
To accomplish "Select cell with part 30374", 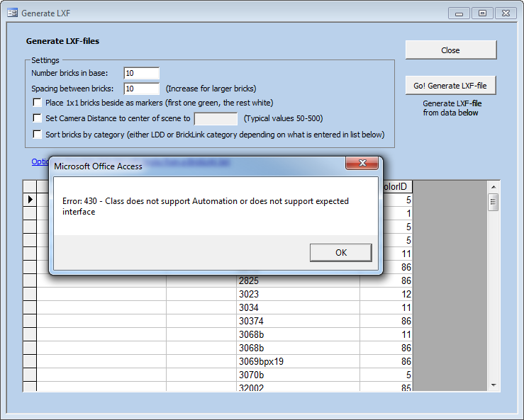I will tap(298, 321).
